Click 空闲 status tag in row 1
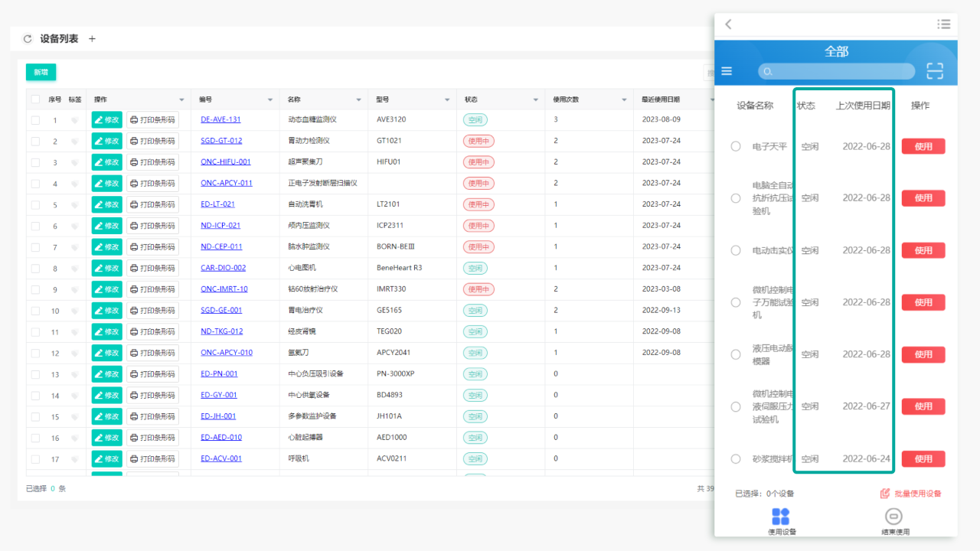 (x=475, y=120)
